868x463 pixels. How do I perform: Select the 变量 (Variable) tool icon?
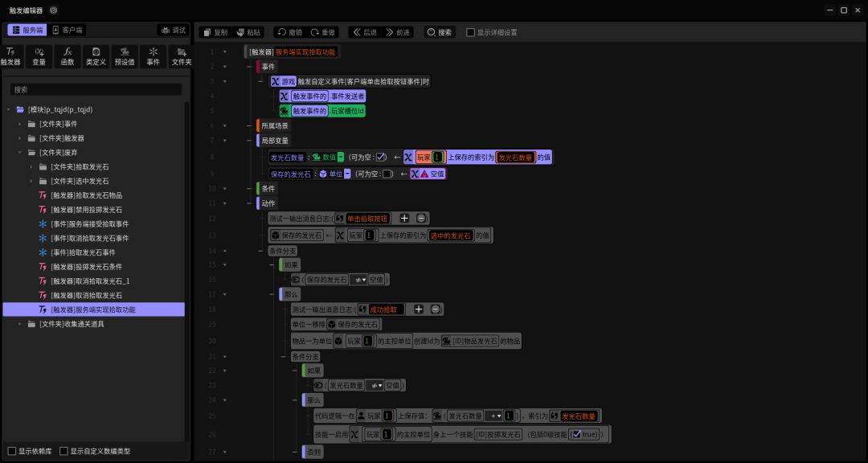(39, 56)
